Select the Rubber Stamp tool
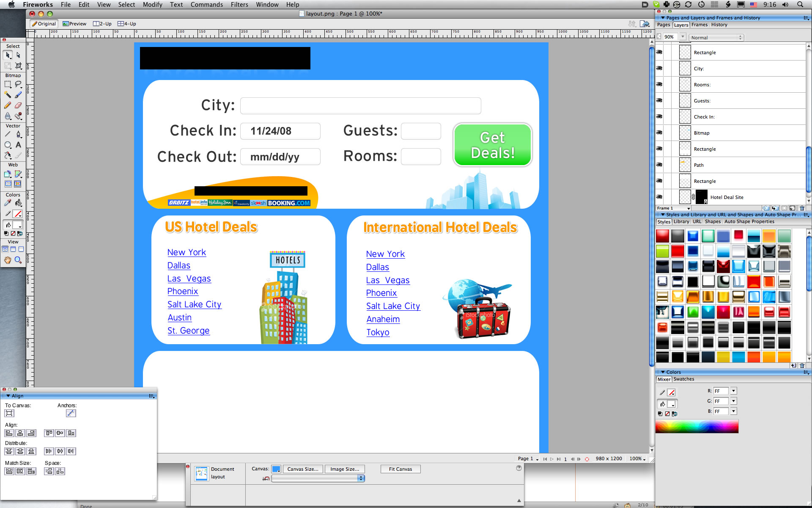Image resolution: width=812 pixels, height=508 pixels. 18,116
